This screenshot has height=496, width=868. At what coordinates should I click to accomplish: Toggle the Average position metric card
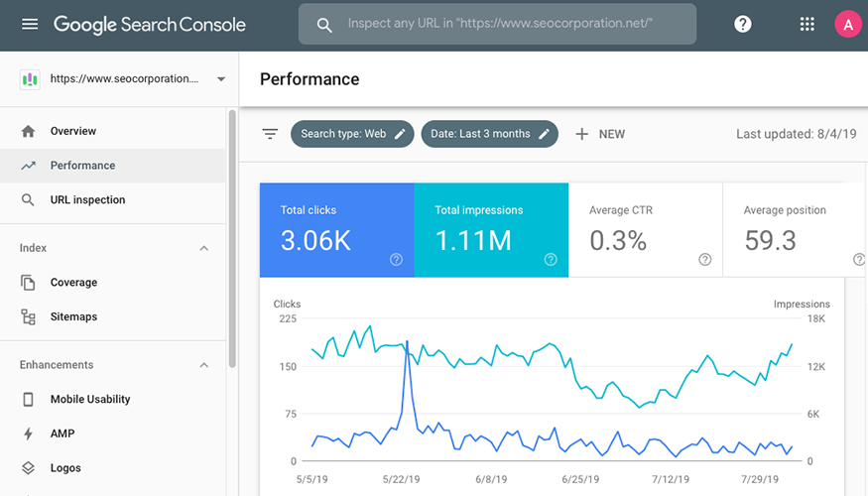tap(795, 230)
